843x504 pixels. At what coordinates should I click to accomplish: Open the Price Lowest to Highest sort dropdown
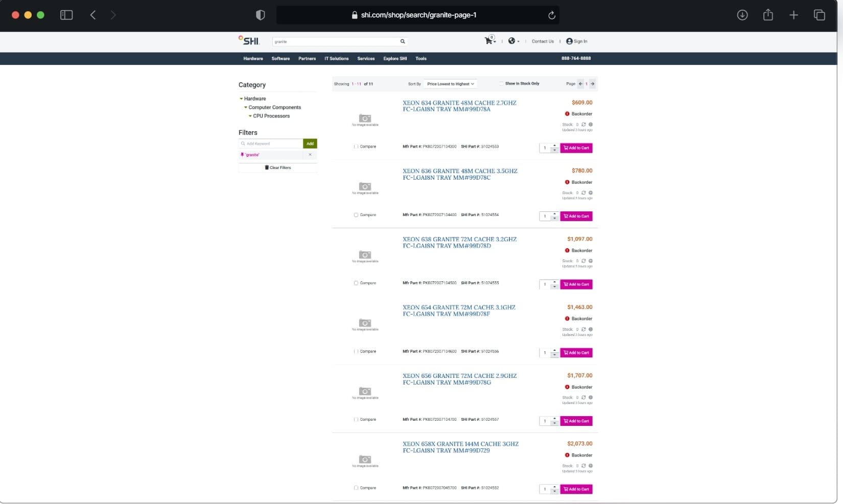(x=450, y=84)
